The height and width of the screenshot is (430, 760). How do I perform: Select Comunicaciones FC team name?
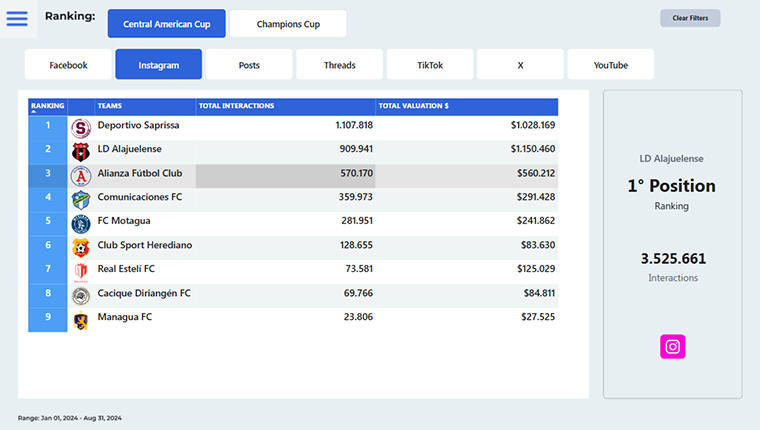point(140,197)
